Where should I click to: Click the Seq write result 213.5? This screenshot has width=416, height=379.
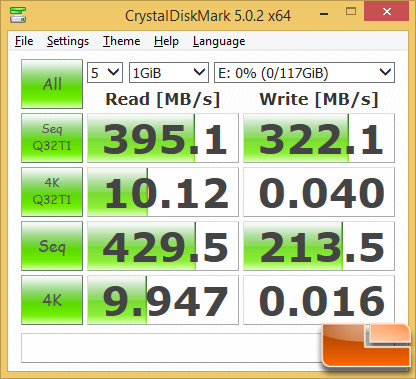coord(319,246)
